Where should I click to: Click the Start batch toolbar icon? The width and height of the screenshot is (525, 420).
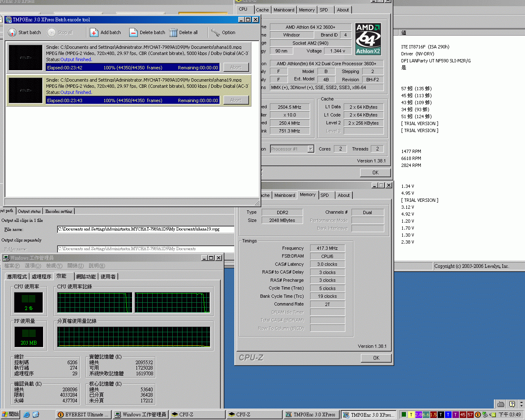12,32
